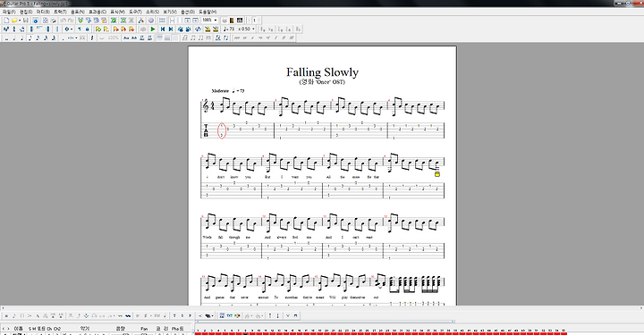
Task: Select the half note duration
Action: tap(14, 38)
